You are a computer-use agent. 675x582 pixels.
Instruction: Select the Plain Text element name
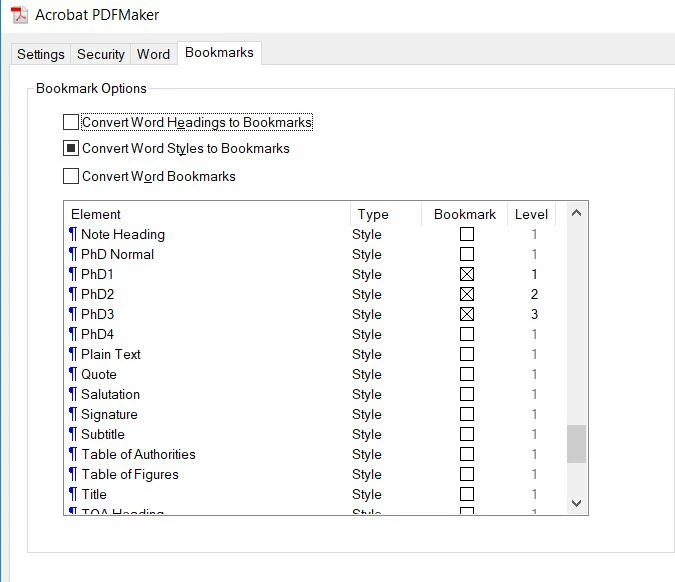[111, 354]
